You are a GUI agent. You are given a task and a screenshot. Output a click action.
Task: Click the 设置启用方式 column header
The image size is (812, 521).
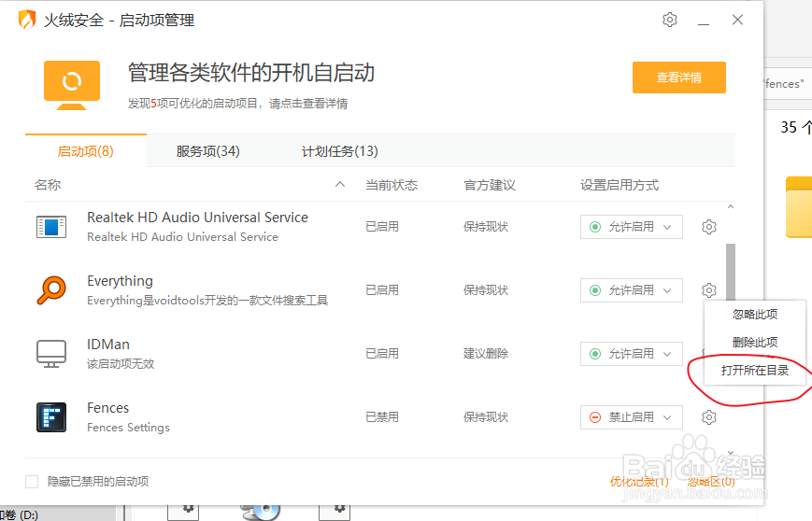tap(620, 185)
